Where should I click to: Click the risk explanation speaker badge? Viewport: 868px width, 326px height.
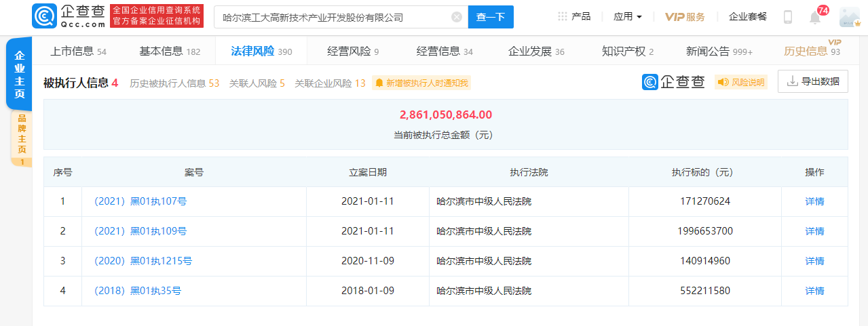pyautogui.click(x=740, y=83)
